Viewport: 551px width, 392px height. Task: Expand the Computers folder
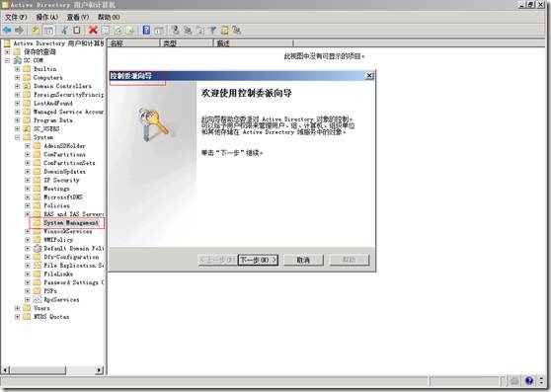click(17, 78)
